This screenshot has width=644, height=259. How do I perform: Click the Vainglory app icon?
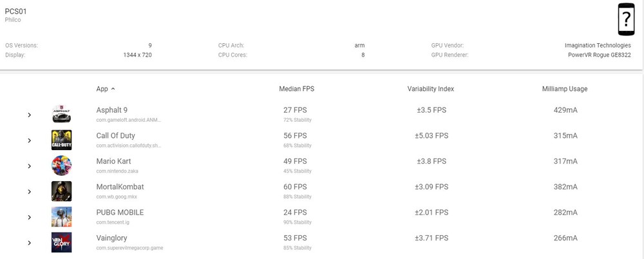coord(61,243)
